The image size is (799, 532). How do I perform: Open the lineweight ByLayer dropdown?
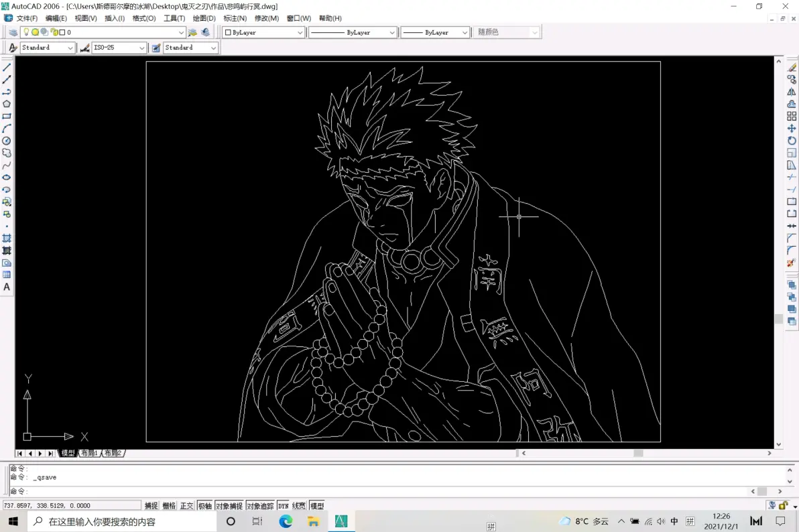[x=465, y=32]
